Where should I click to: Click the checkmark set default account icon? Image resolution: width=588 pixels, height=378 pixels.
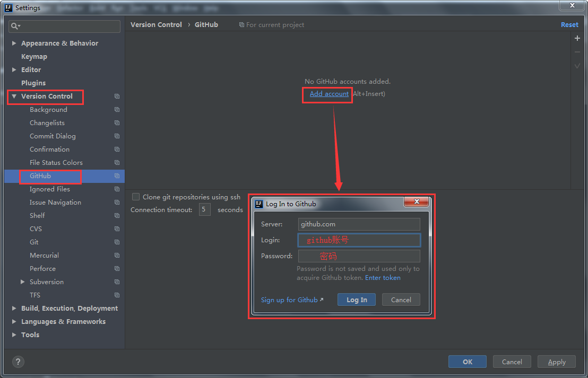(x=577, y=66)
